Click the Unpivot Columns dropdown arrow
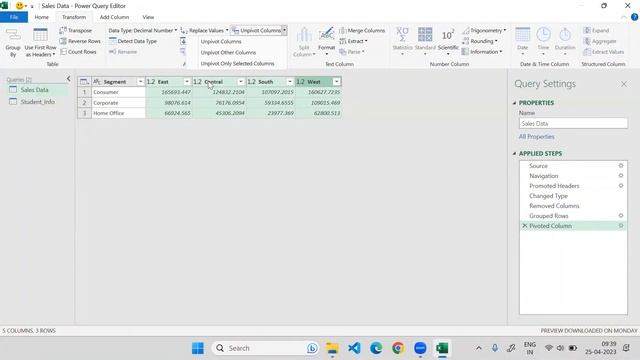This screenshot has width=640, height=360. point(284,30)
